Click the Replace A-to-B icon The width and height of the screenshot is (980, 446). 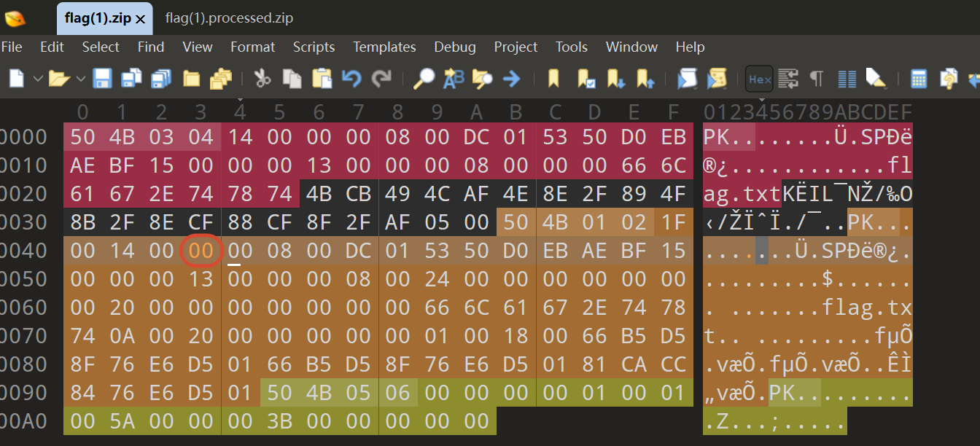tap(453, 78)
